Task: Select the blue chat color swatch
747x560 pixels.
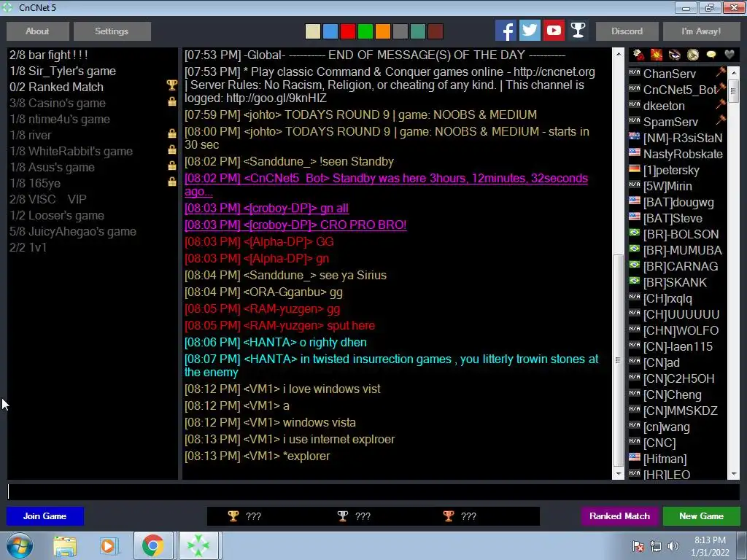Action: pyautogui.click(x=330, y=31)
